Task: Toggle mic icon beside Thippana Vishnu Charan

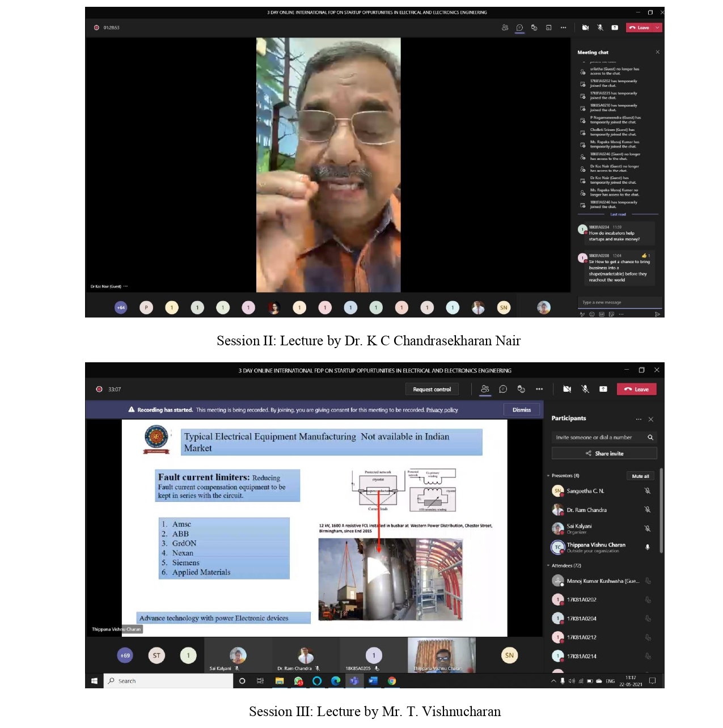Action: click(648, 547)
